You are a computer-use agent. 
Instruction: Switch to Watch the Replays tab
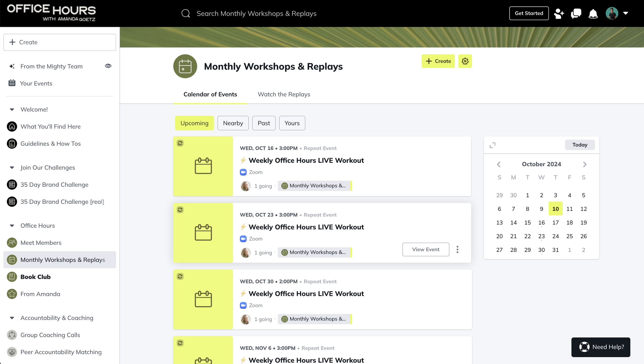(284, 94)
